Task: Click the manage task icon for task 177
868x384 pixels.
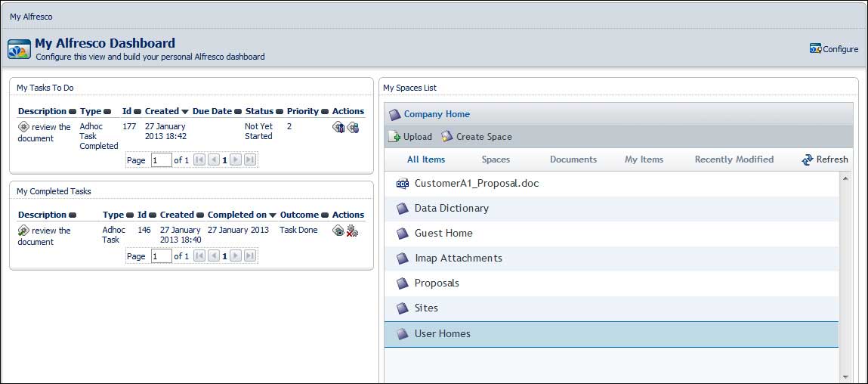Action: click(x=338, y=127)
